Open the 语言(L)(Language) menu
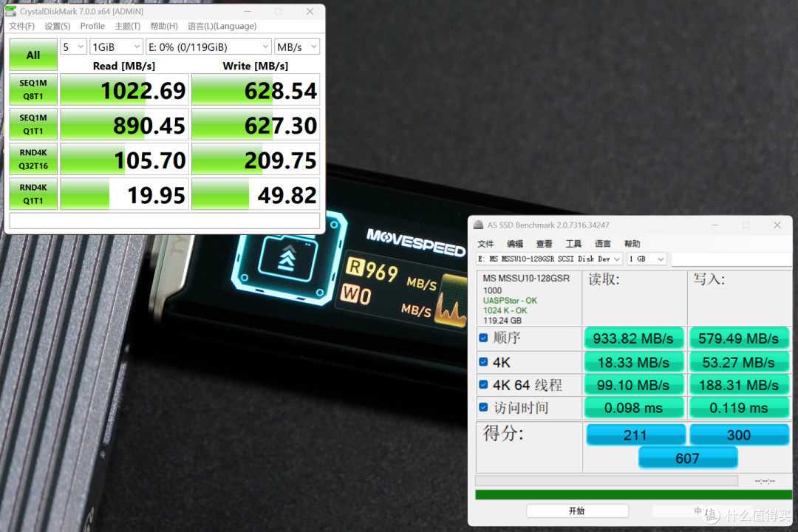 222,26
